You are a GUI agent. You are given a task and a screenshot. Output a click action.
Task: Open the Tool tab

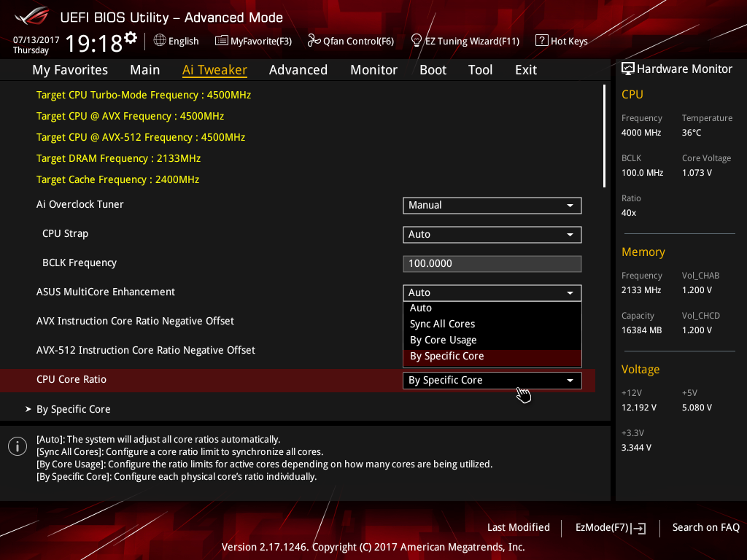[480, 70]
